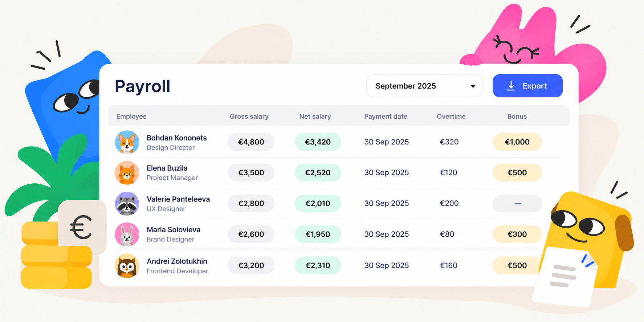The image size is (644, 322).
Task: Click Maria Solovieva's bunny avatar
Action: point(127,235)
